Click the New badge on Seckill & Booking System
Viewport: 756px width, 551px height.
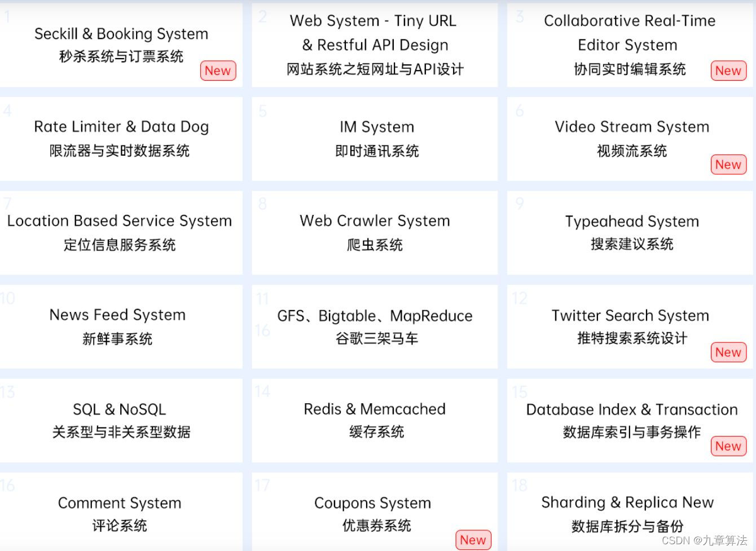tap(218, 70)
